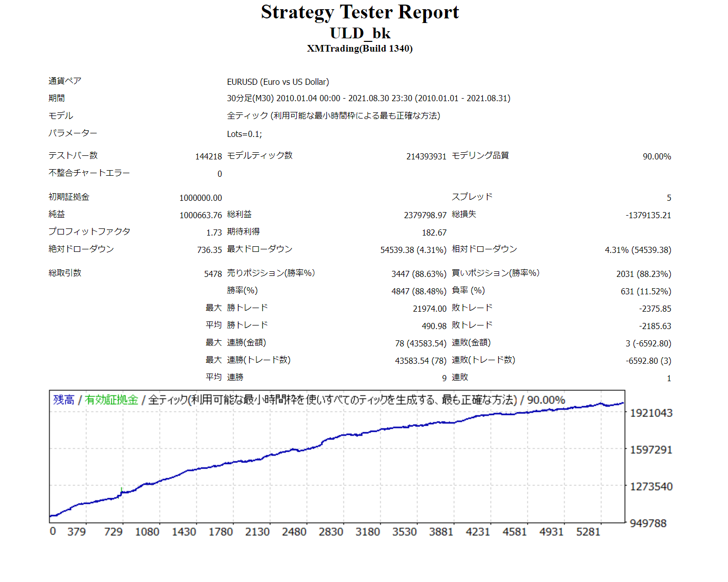Click the ULD_bk strategy name heading
Image resolution: width=728 pixels, height=582 pixels.
pos(360,33)
